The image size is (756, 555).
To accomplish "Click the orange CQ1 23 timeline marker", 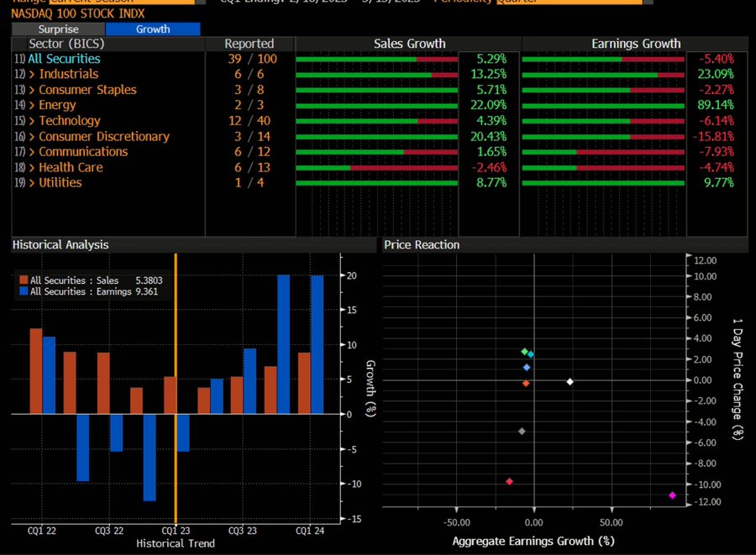I will coord(176,388).
